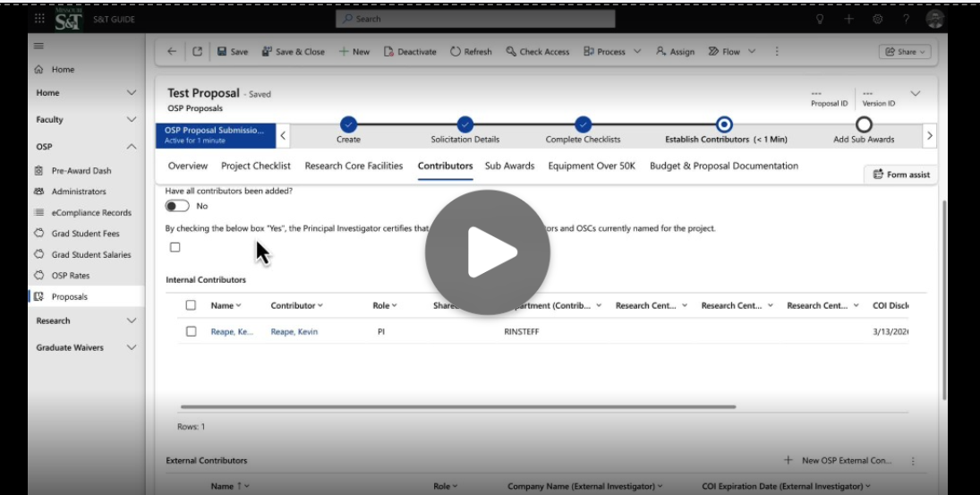This screenshot has height=495, width=980.
Task: Open Administrators in sidebar
Action: click(x=79, y=192)
